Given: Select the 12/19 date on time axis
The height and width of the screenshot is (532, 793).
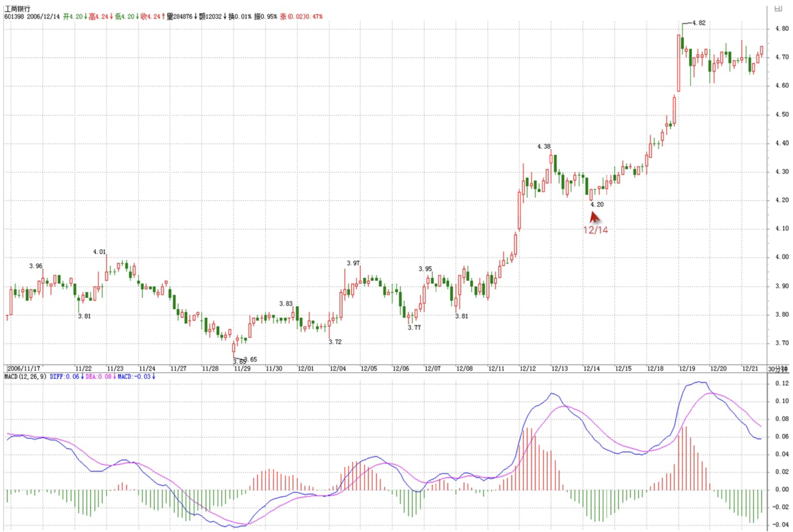Looking at the screenshot, I should (687, 369).
